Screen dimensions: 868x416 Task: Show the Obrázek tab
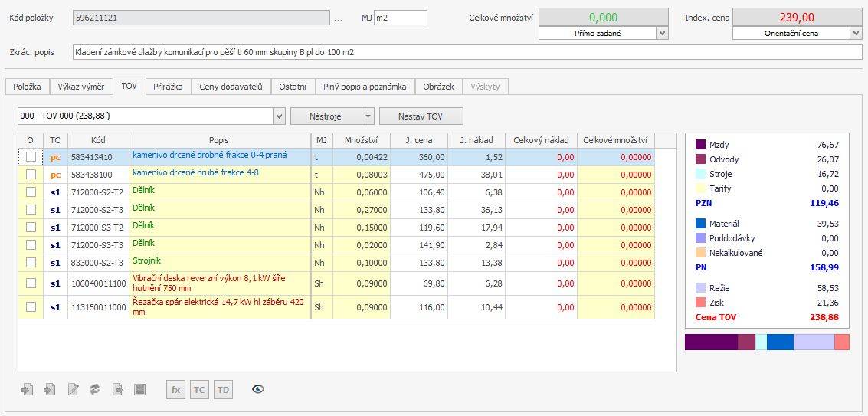[x=438, y=87]
